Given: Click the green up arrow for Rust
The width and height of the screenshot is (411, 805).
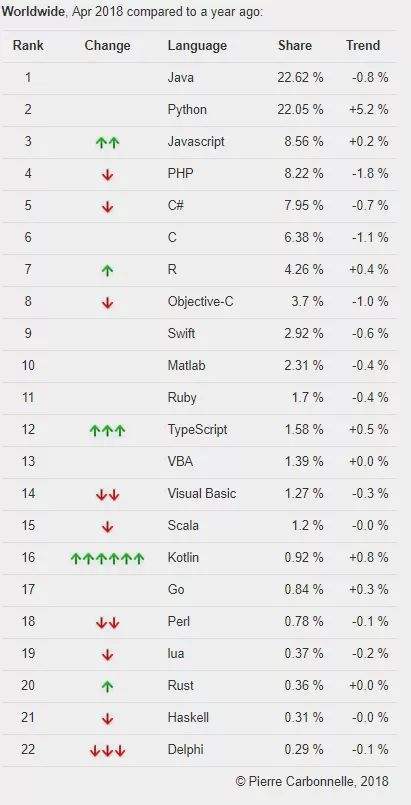Looking at the screenshot, I should [x=107, y=686].
